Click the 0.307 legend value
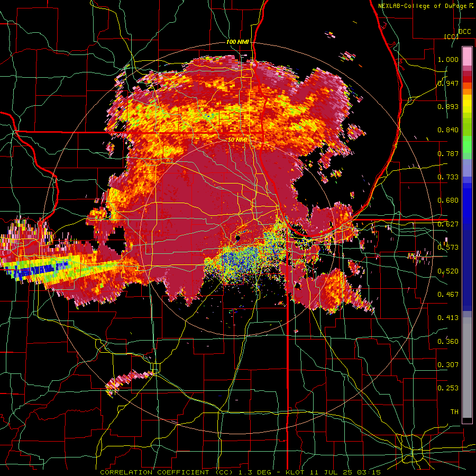This screenshot has height=476, width=476. pyautogui.click(x=448, y=365)
